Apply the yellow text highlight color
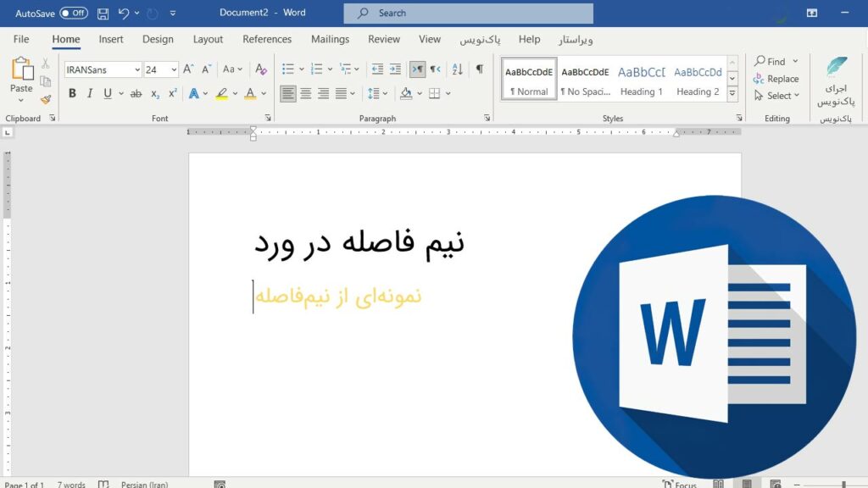 [222, 93]
